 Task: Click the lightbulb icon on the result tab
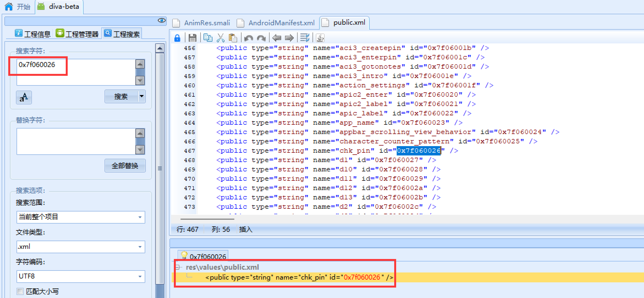pyautogui.click(x=184, y=255)
